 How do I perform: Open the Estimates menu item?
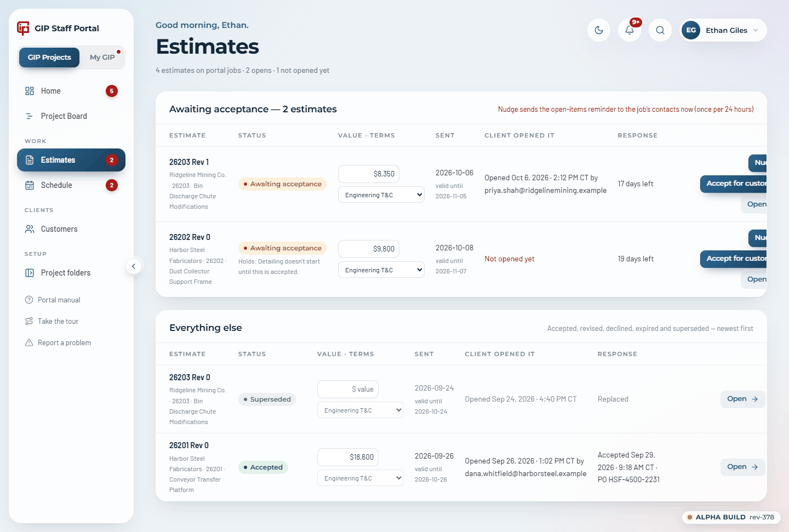point(71,160)
